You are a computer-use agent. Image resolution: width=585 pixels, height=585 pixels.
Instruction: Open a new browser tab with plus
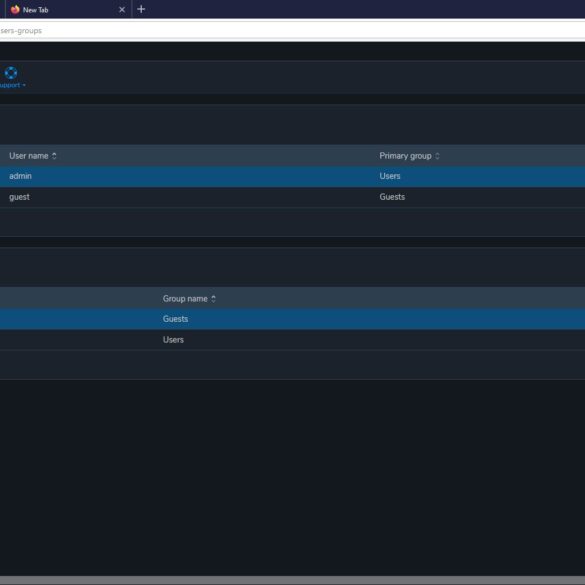click(x=141, y=9)
